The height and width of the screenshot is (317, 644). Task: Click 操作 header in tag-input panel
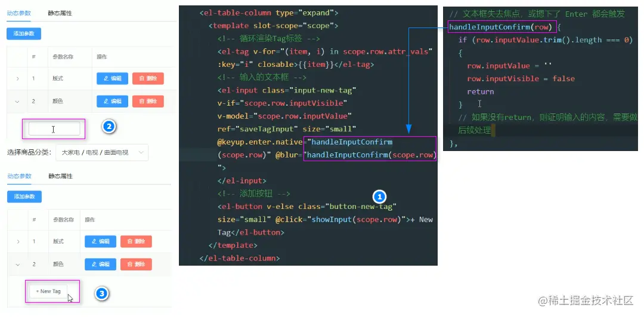point(101,57)
